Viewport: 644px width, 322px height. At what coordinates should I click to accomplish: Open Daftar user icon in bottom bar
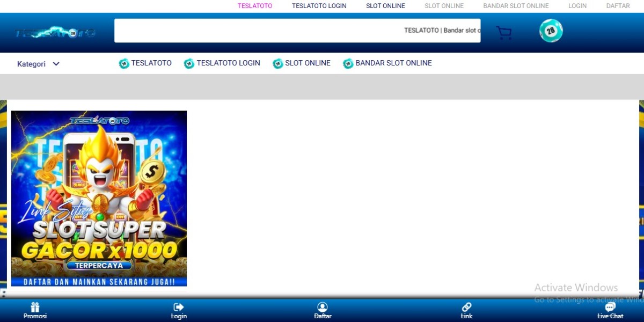coord(323,307)
